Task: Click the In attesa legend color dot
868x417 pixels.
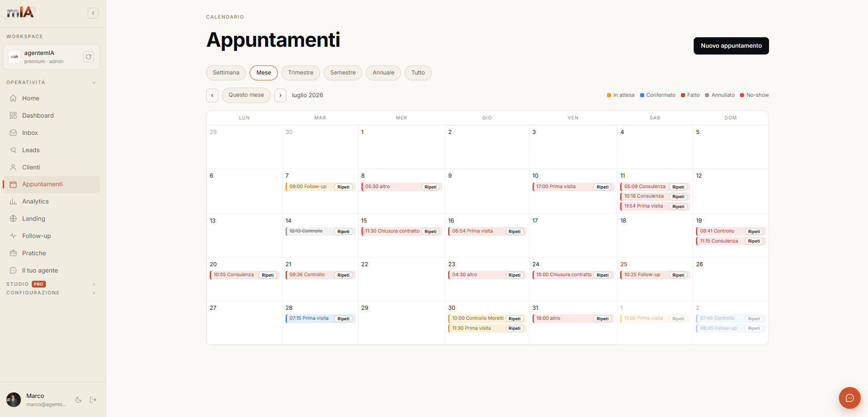Action: pyautogui.click(x=609, y=95)
